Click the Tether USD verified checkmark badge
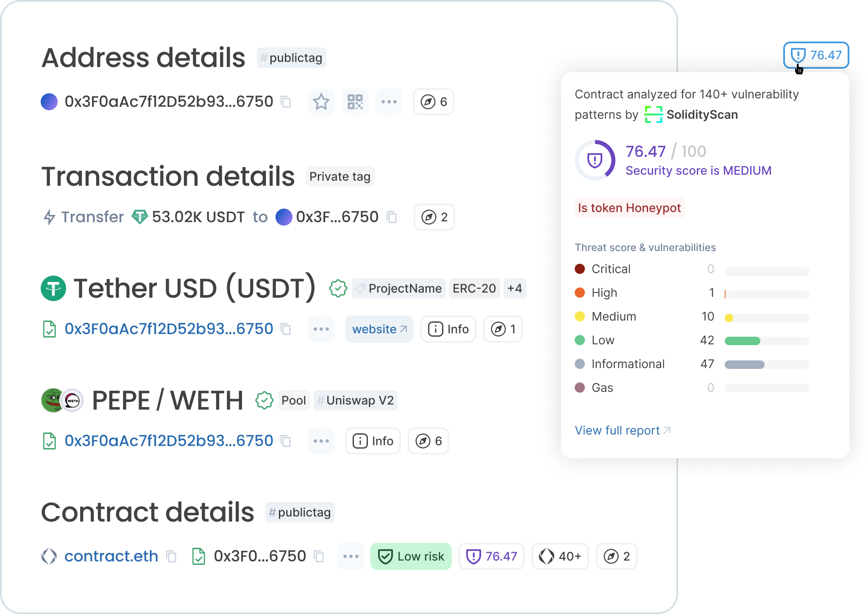 (x=337, y=288)
